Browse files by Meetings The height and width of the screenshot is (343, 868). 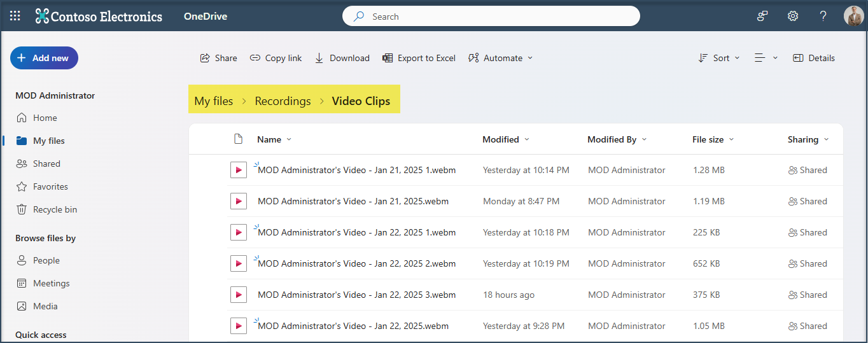click(x=51, y=283)
